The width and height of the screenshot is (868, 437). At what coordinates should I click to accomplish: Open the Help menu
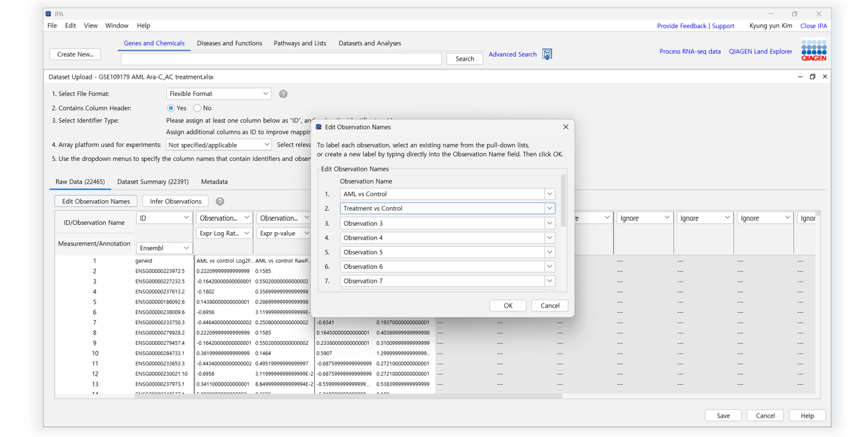pyautogui.click(x=143, y=25)
